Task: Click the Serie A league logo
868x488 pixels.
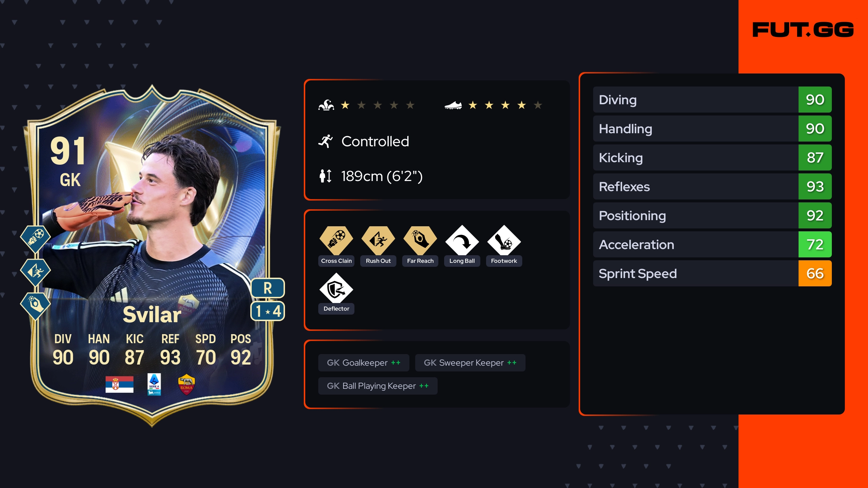Action: point(154,384)
